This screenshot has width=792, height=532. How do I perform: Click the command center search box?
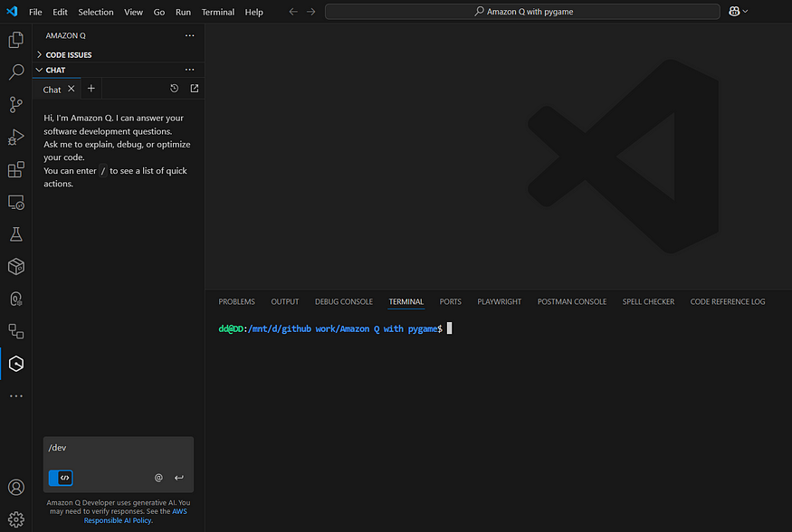pyautogui.click(x=522, y=11)
